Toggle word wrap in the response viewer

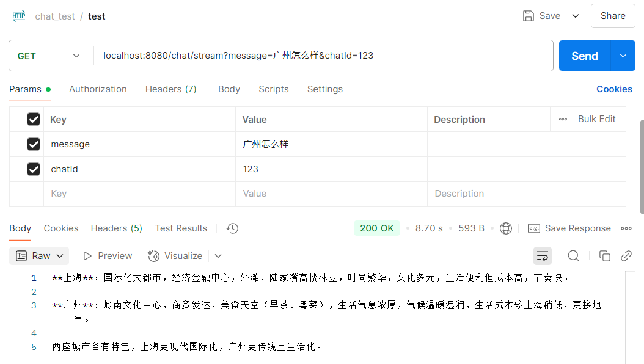(x=543, y=255)
